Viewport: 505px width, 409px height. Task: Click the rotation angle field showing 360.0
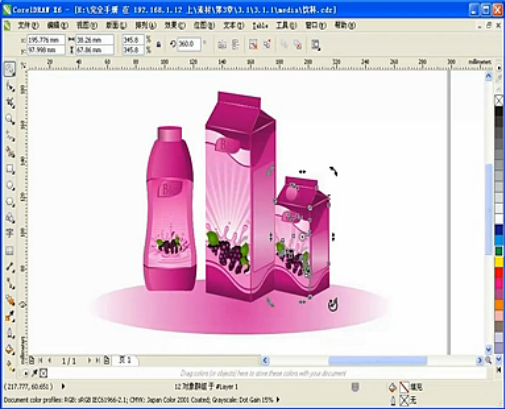[189, 44]
